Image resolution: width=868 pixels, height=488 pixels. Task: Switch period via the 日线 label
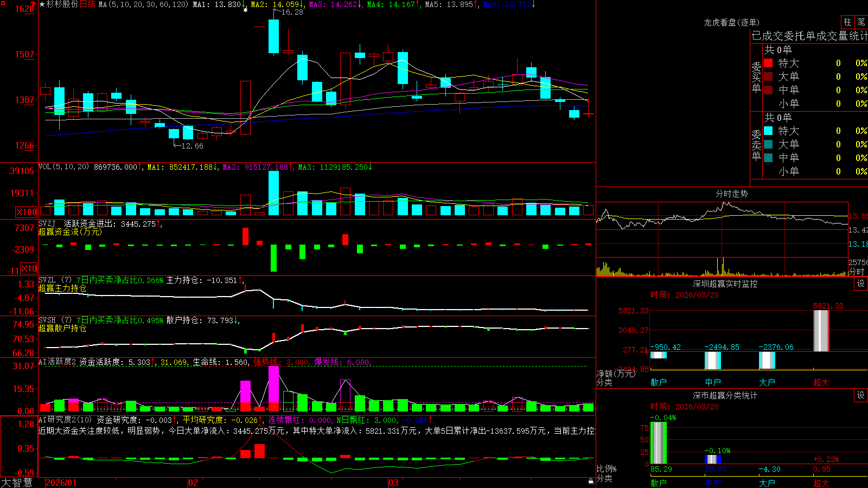pyautogui.click(x=87, y=4)
